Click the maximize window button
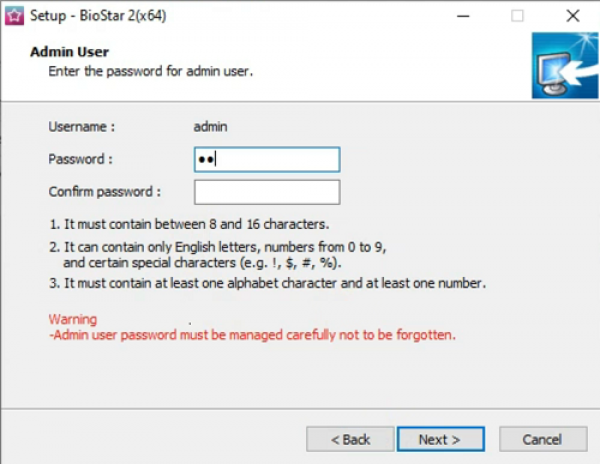 point(517,16)
